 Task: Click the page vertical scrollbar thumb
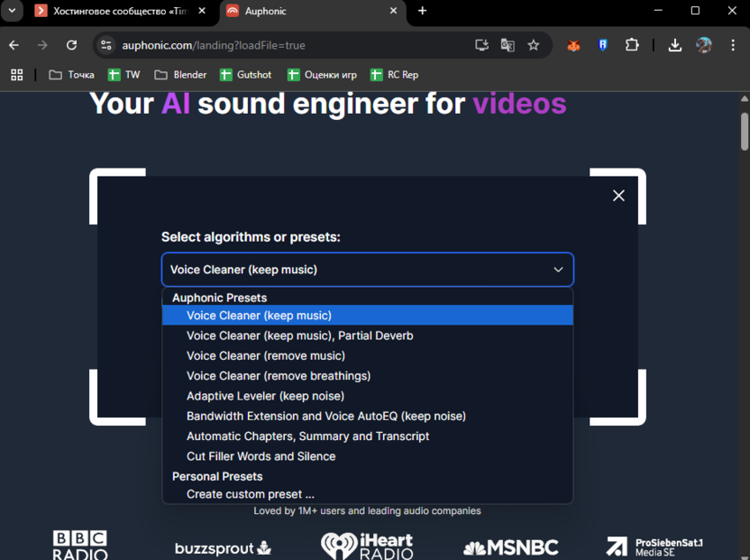point(745,132)
